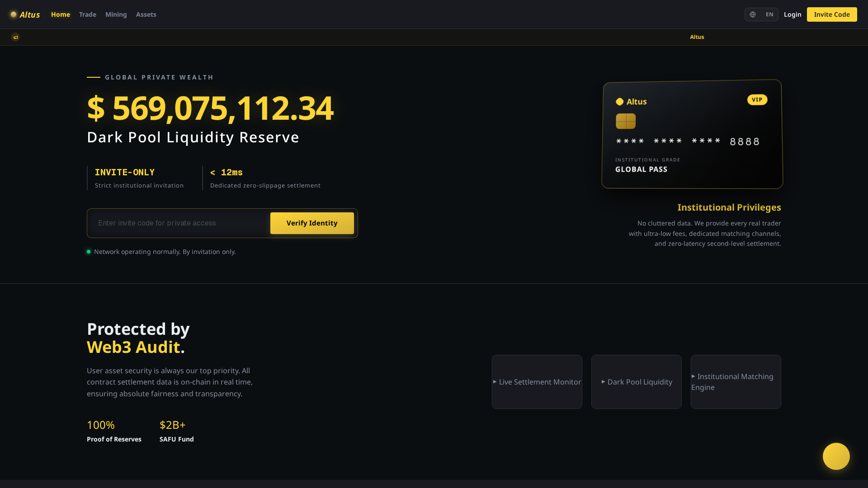Open the Trade navigation tab
The height and width of the screenshot is (488, 868).
tap(88, 14)
